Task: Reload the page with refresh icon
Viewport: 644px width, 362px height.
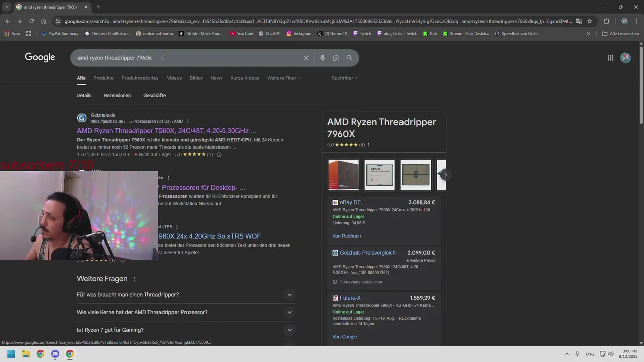Action: 31,21
